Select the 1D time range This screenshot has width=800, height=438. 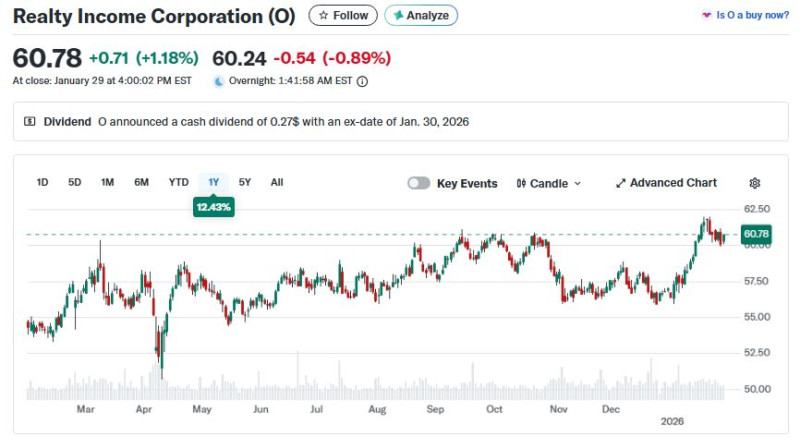pyautogui.click(x=42, y=182)
